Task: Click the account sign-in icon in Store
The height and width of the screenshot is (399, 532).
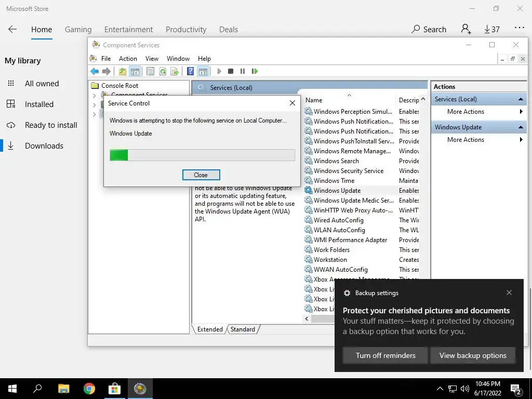Action: pyautogui.click(x=466, y=29)
